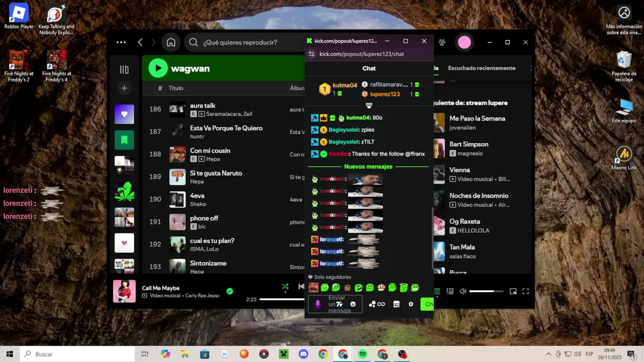Select track 'aura talk'

203,106
